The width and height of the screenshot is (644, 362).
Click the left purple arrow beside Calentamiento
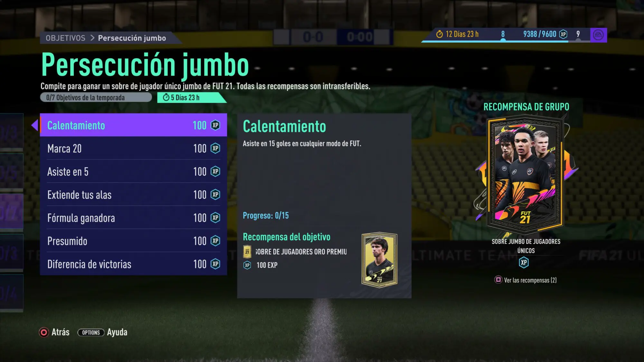[x=35, y=125]
